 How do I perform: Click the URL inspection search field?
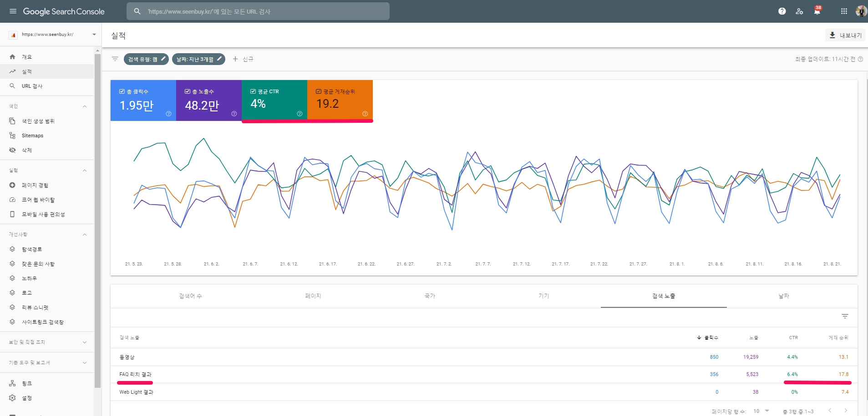pyautogui.click(x=258, y=11)
